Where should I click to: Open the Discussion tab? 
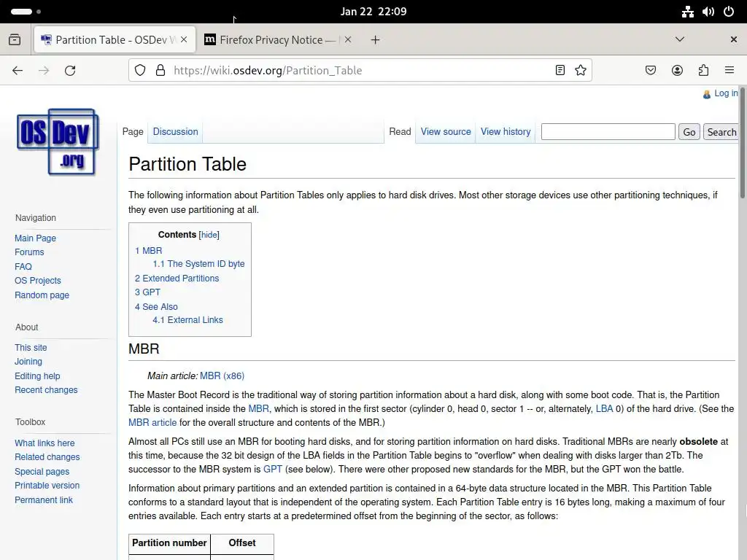(x=175, y=131)
